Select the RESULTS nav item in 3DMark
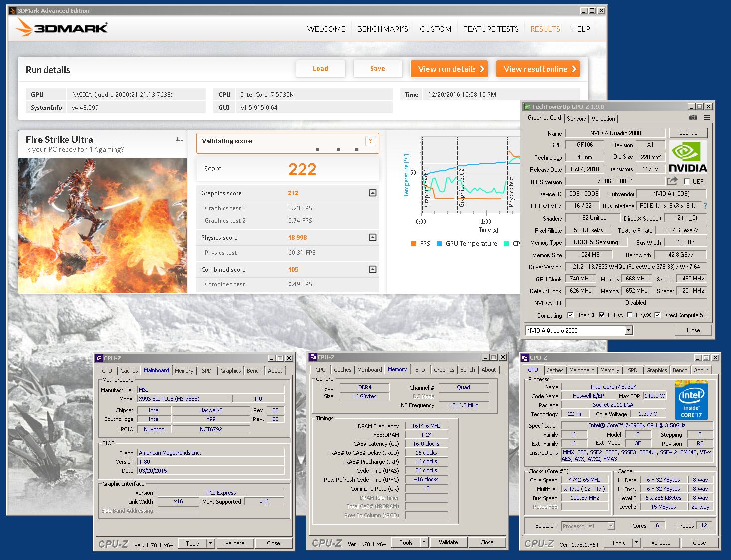The height and width of the screenshot is (560, 731). (545, 29)
